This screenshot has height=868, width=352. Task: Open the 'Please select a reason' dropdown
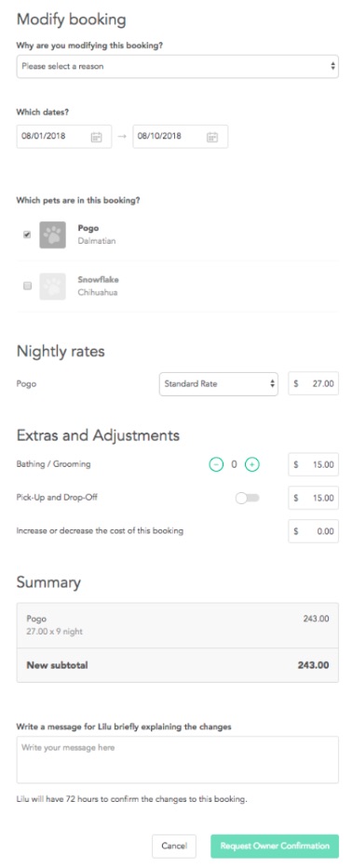177,66
